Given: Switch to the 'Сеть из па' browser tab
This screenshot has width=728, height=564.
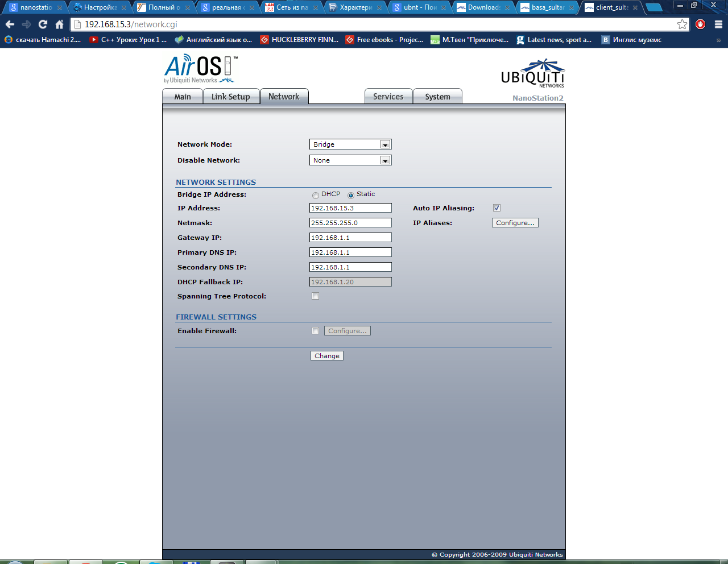Looking at the screenshot, I should (292, 7).
